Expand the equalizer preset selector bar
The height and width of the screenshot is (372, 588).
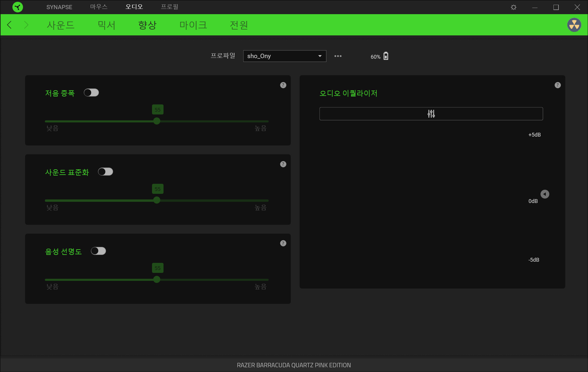pos(431,114)
